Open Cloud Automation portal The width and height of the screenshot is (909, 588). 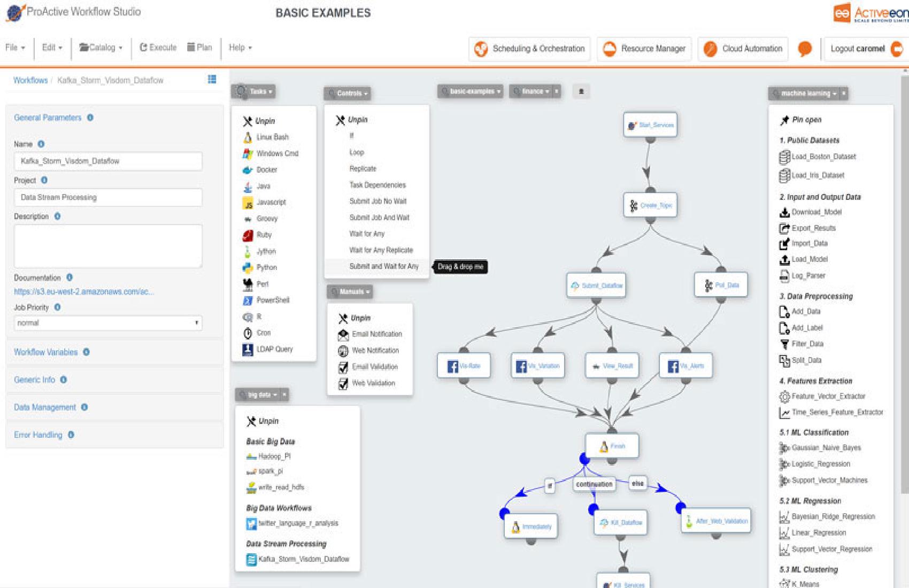pos(743,49)
